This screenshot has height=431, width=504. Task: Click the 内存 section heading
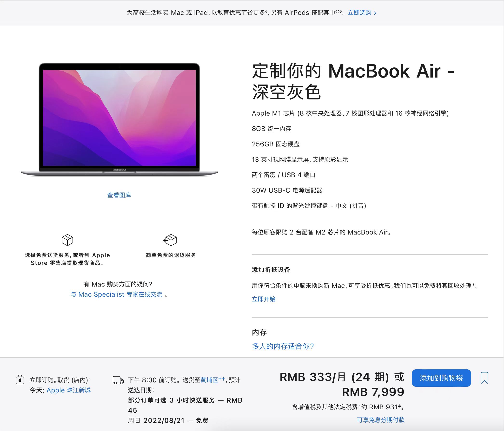[x=259, y=332]
